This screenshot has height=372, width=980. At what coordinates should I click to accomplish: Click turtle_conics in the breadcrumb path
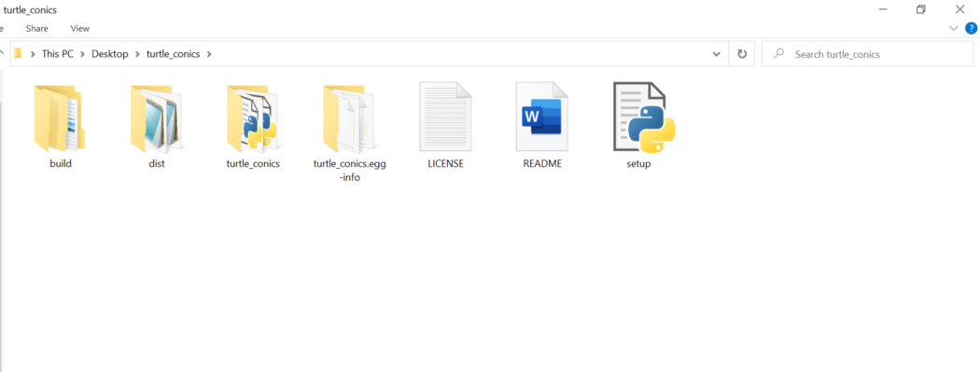(x=173, y=54)
